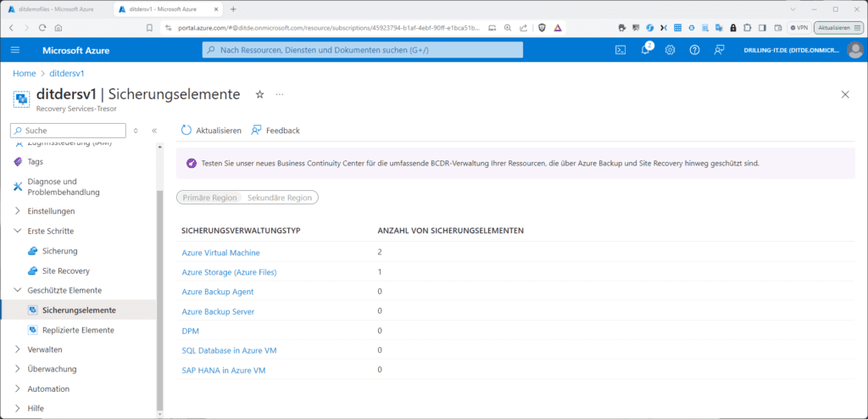The height and width of the screenshot is (419, 868).
Task: Open the account avatar menu
Action: coord(855,50)
